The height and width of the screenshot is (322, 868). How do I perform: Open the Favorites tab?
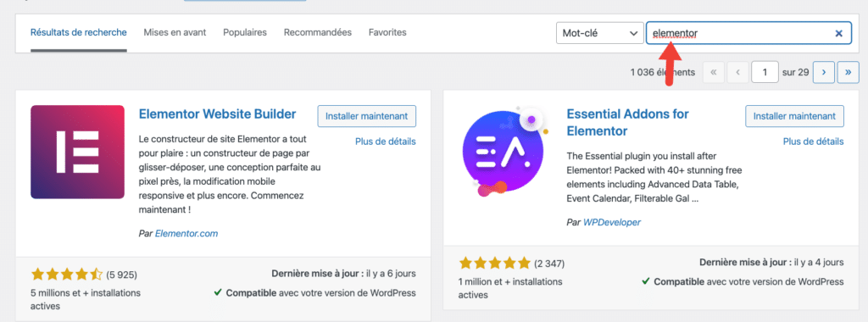[387, 33]
